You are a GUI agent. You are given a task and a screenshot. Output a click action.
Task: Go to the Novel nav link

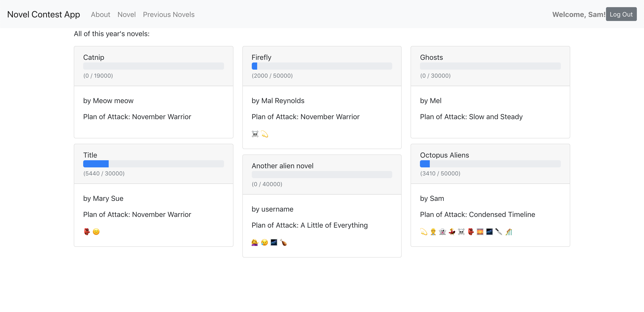coord(127,15)
